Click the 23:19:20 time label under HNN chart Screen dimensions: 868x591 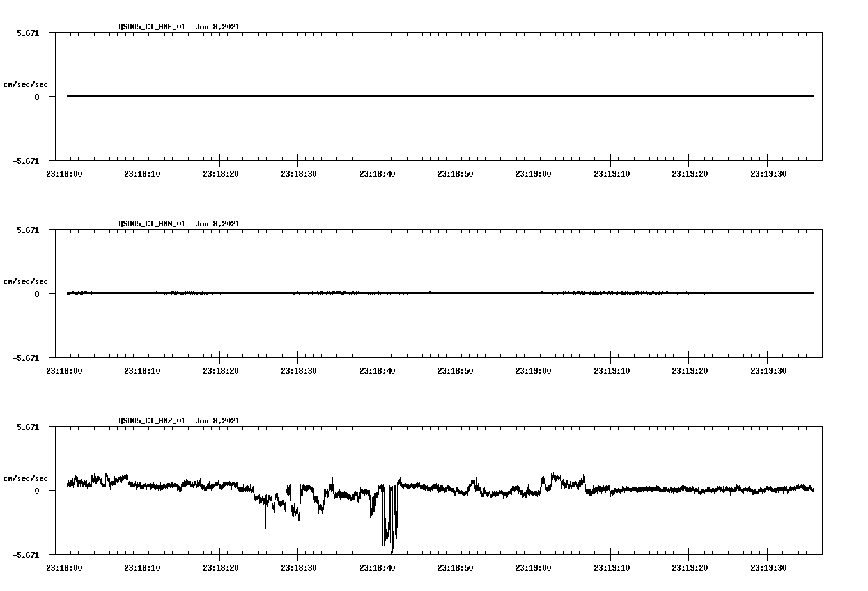(690, 370)
